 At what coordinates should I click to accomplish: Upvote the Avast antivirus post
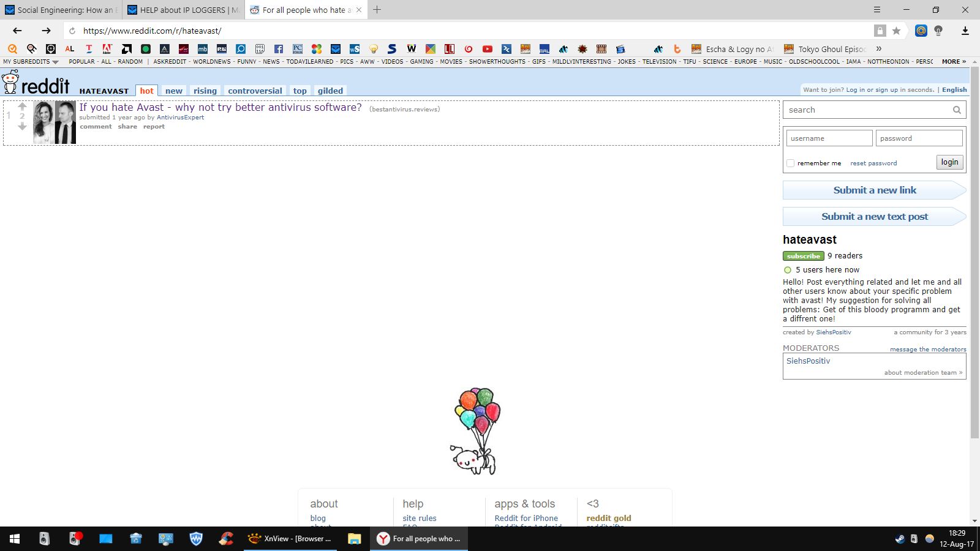[x=22, y=107]
